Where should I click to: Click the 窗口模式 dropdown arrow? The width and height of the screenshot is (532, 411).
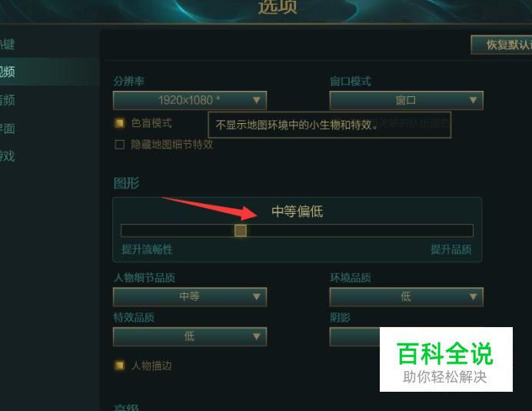tap(473, 100)
